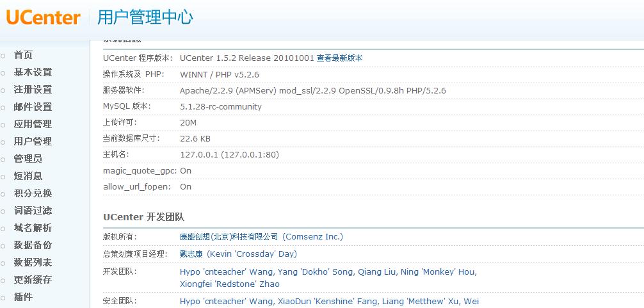Open 短消息 in the sidebar
644x308 pixels.
click(x=28, y=175)
